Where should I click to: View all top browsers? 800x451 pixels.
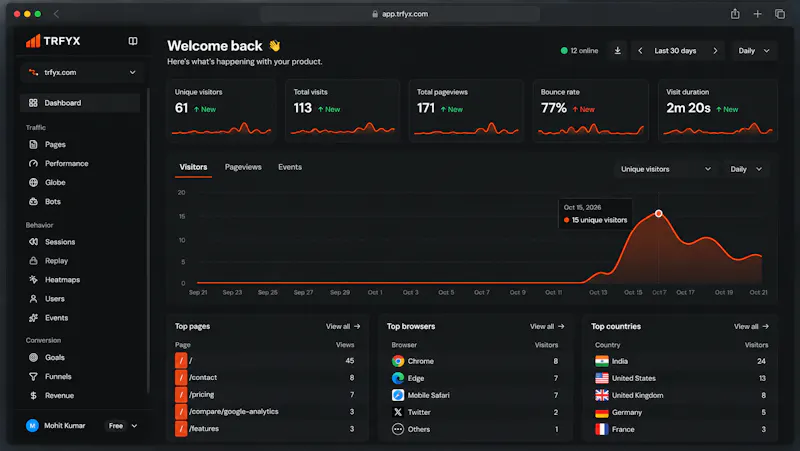click(x=547, y=327)
